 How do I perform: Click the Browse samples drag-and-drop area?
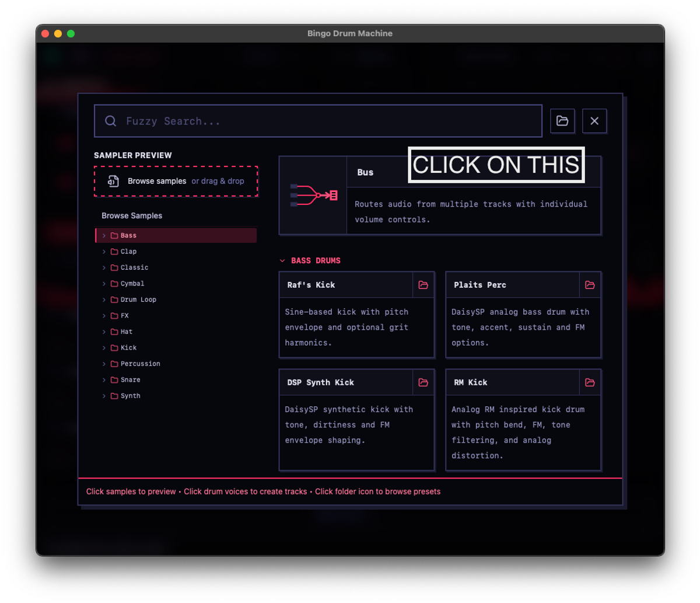[x=176, y=181]
